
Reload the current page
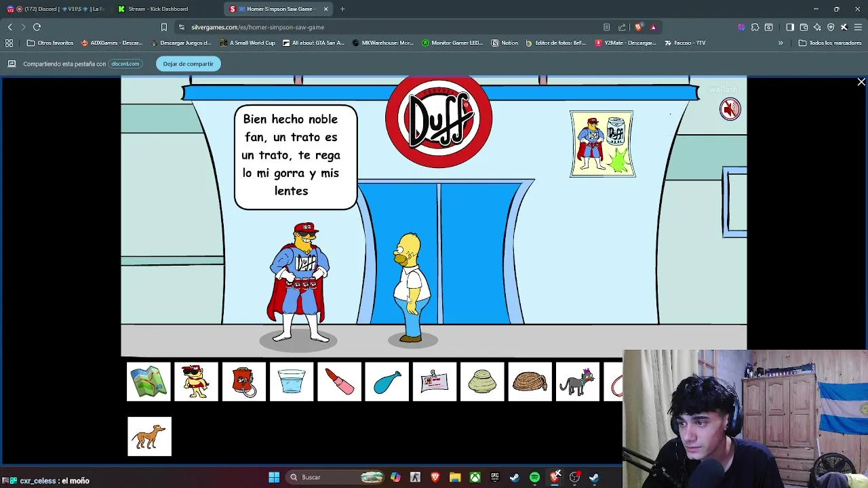[37, 27]
